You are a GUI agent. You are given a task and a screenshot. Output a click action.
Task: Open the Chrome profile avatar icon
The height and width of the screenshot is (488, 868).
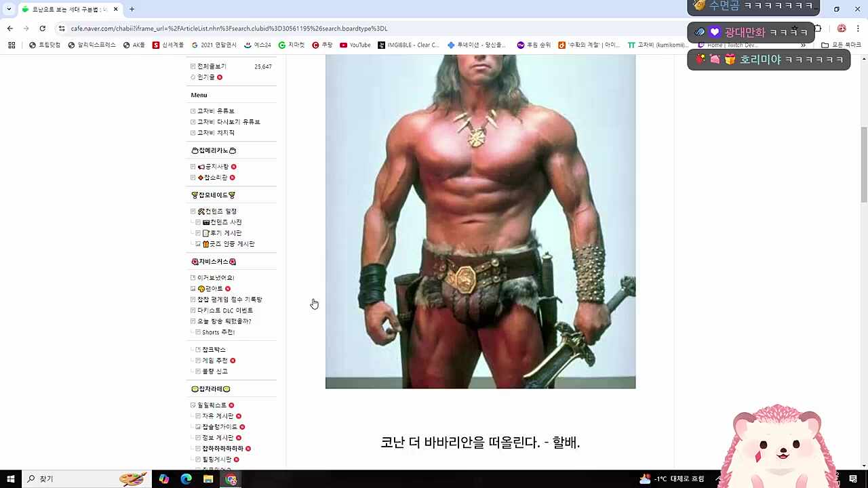842,28
